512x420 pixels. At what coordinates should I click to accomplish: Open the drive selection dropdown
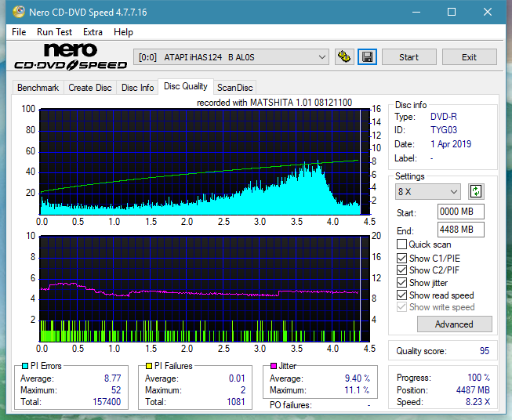pos(231,57)
